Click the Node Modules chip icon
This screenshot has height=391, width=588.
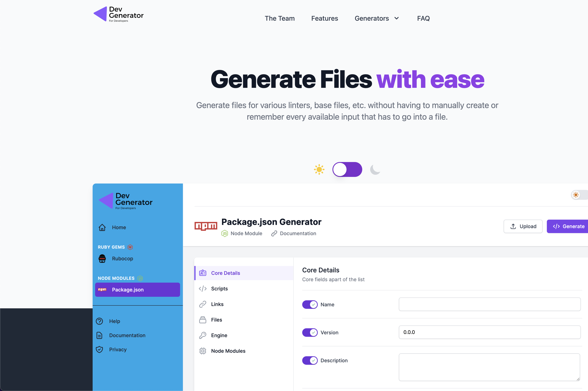pyautogui.click(x=203, y=351)
